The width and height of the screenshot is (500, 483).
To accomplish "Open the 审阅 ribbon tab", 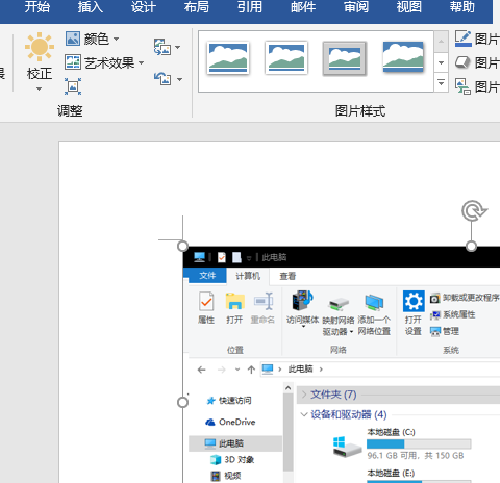I will [356, 7].
